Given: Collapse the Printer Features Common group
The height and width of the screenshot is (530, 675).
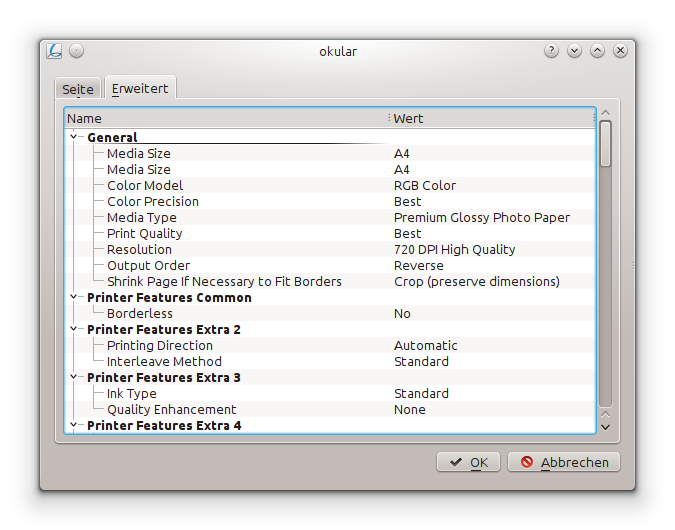Looking at the screenshot, I should click(74, 297).
